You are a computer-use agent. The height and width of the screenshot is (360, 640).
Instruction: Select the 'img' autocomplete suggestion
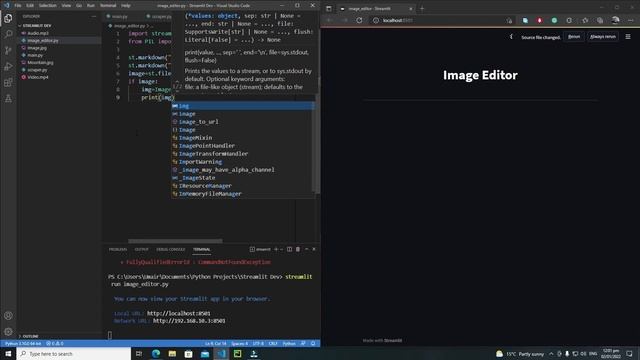coord(243,106)
